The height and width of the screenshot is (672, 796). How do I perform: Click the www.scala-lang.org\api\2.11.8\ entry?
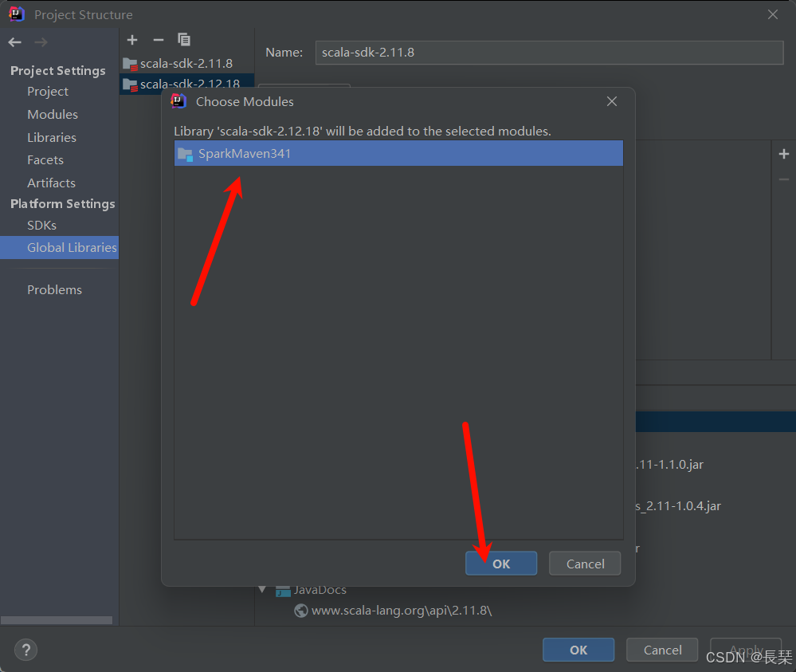tap(402, 610)
